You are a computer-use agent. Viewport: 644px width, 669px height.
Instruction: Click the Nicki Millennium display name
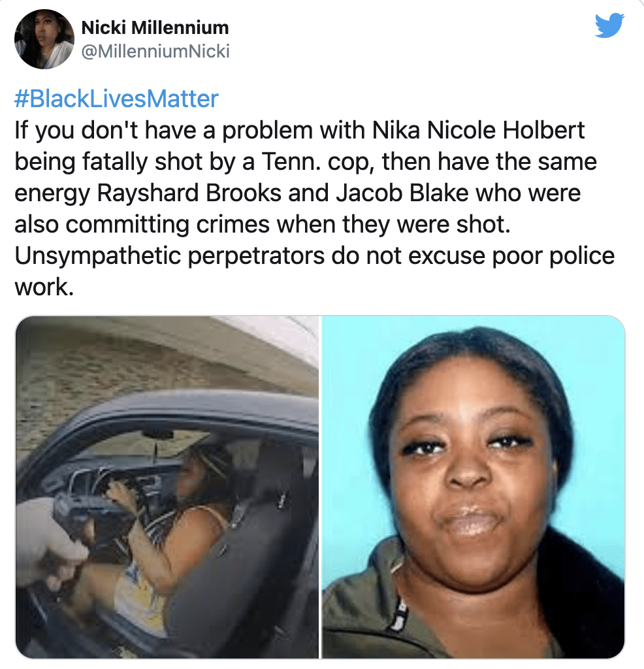point(155,27)
